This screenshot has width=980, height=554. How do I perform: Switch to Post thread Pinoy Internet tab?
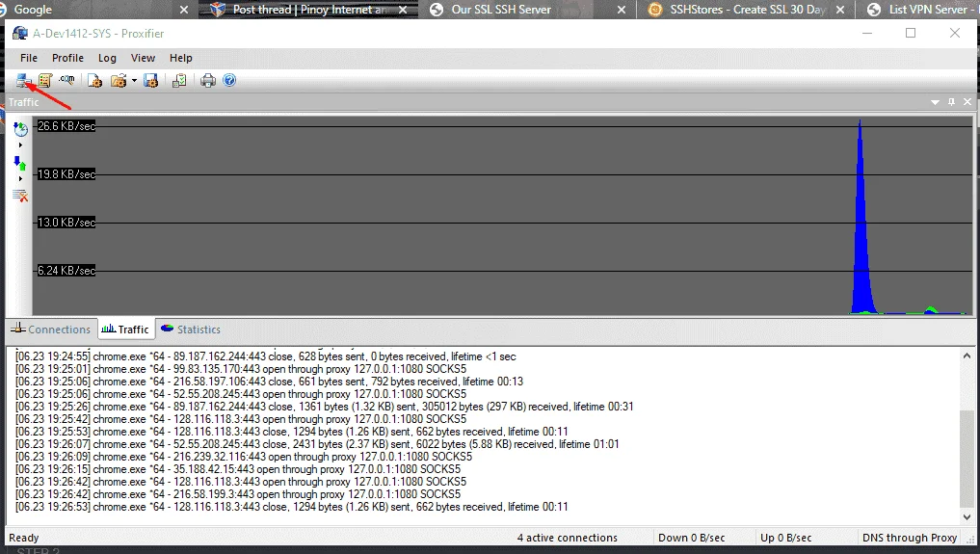pyautogui.click(x=309, y=10)
